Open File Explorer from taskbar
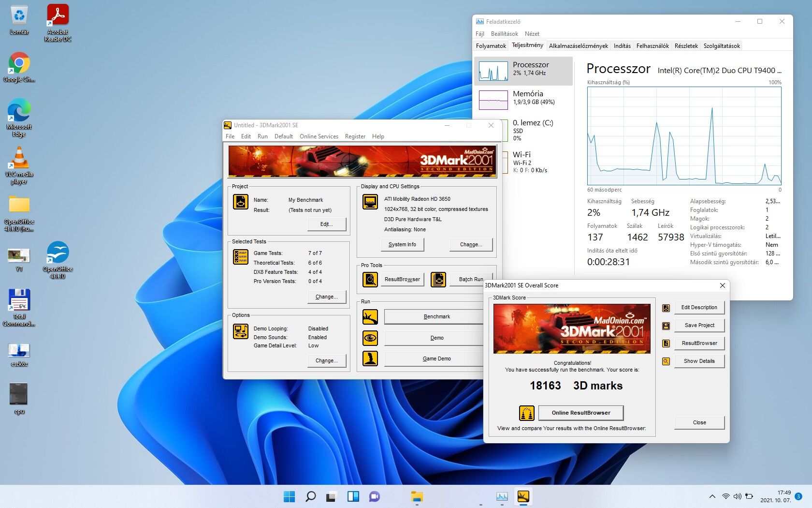 417,496
